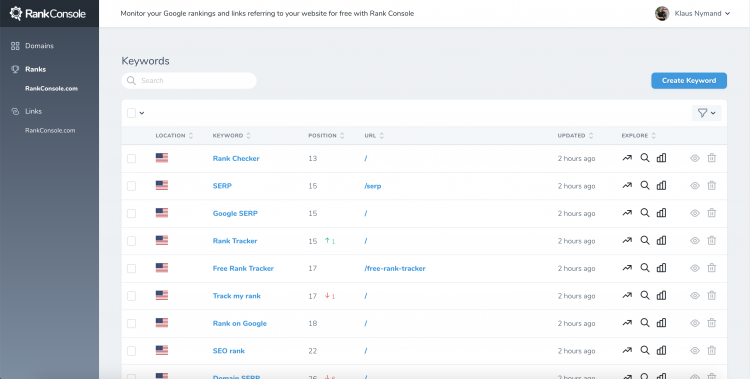Select RankConsole.com under Links
Viewport: 750px width, 379px height.
pyautogui.click(x=50, y=130)
